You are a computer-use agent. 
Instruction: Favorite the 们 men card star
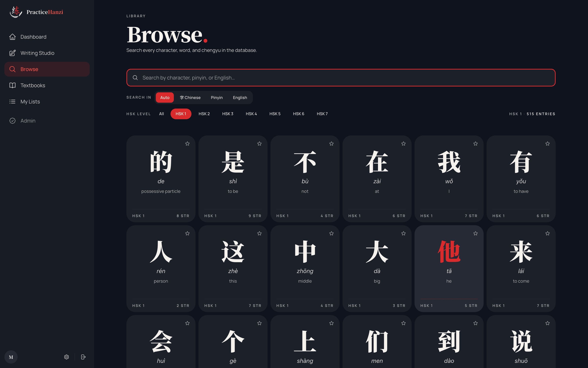[x=404, y=323]
